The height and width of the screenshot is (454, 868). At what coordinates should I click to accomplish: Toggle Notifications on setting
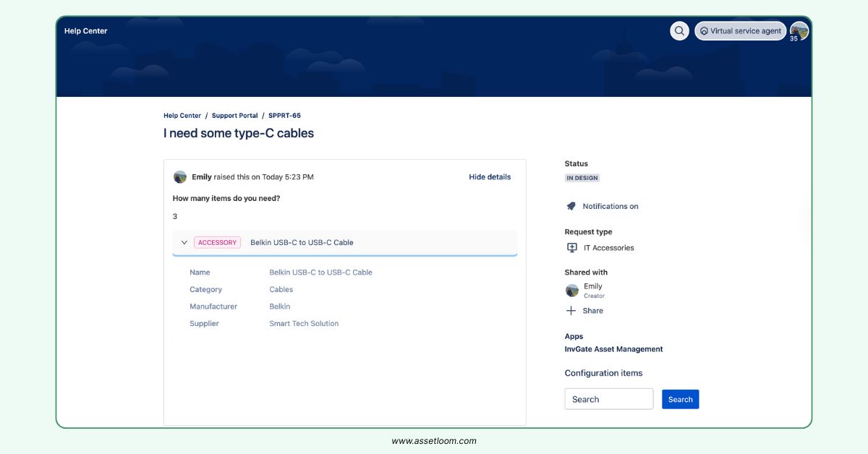tap(610, 206)
